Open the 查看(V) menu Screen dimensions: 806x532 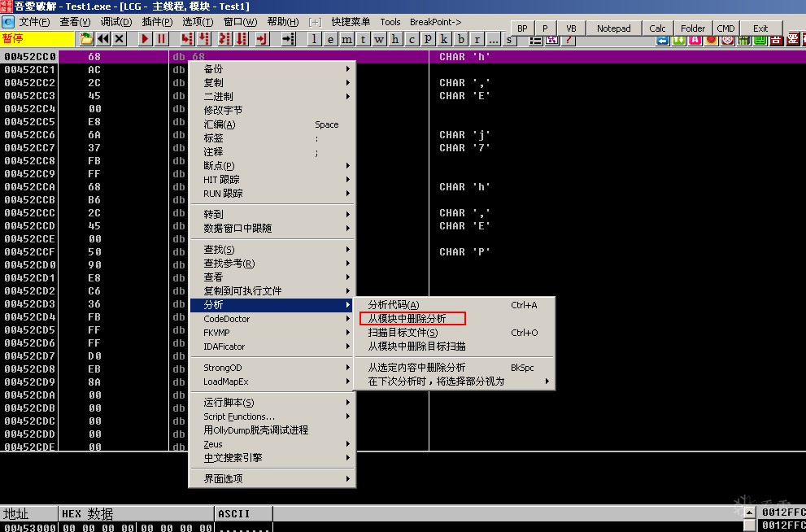point(75,22)
